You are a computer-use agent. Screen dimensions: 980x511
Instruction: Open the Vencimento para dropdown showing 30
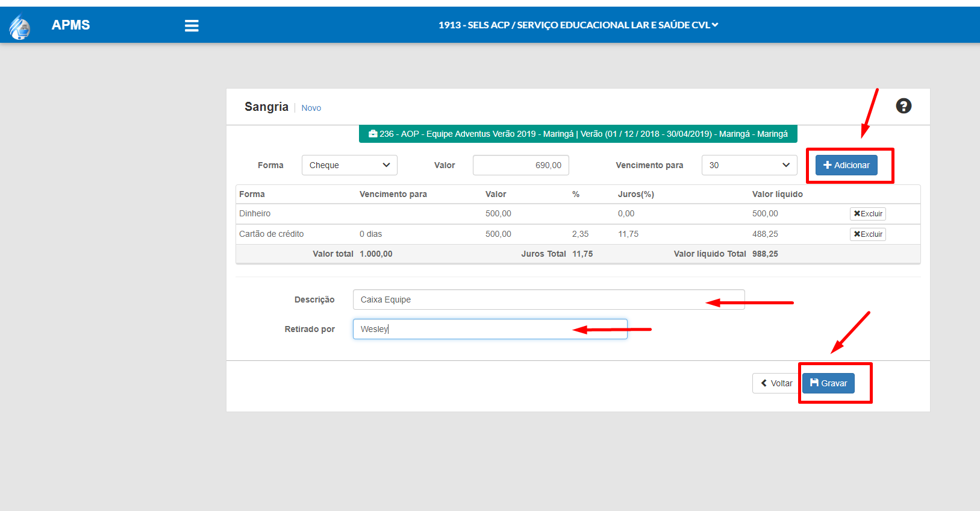click(x=749, y=165)
